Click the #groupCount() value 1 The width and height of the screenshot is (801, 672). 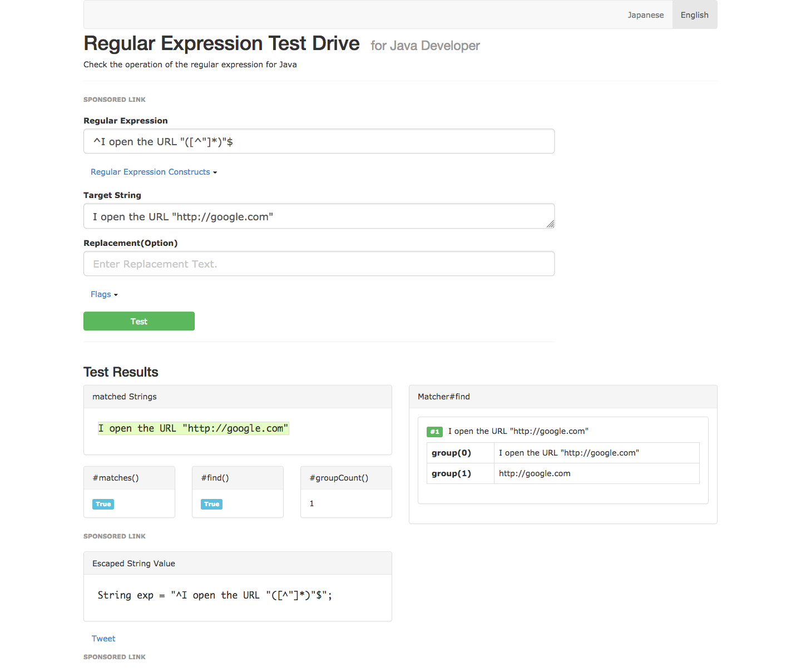311,503
